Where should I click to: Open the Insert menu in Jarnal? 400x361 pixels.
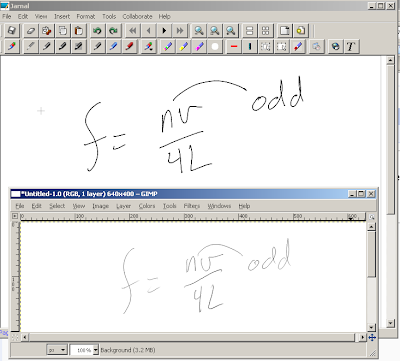click(x=62, y=16)
